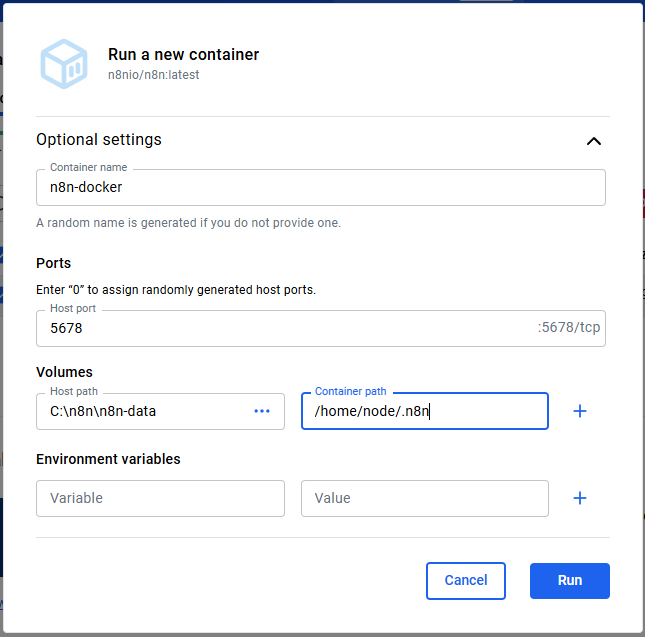Add another volume with plus icon

click(580, 411)
